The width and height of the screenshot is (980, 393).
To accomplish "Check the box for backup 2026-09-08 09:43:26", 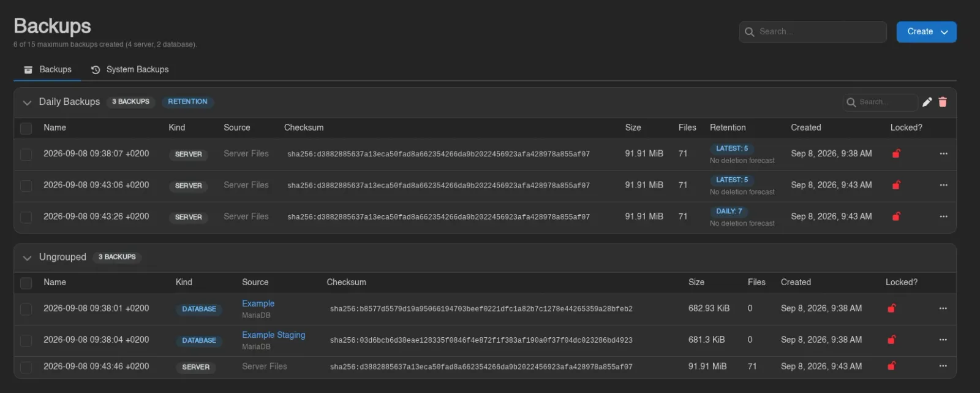I will pos(26,217).
